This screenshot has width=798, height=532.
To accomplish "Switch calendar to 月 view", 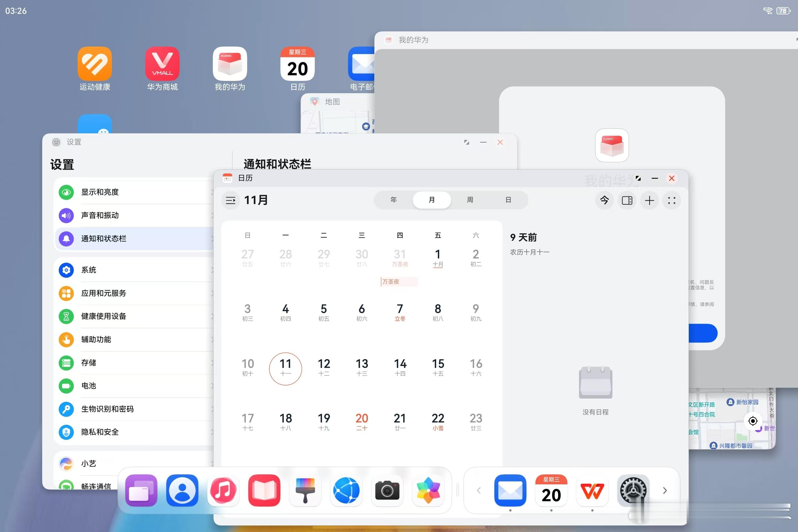I will click(x=432, y=200).
